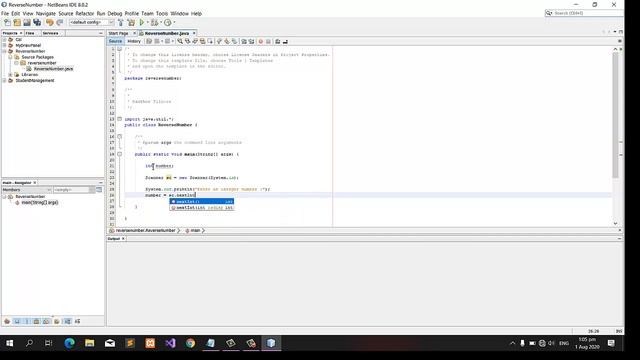Open the Source menu
The width and height of the screenshot is (640, 360).
click(x=66, y=13)
